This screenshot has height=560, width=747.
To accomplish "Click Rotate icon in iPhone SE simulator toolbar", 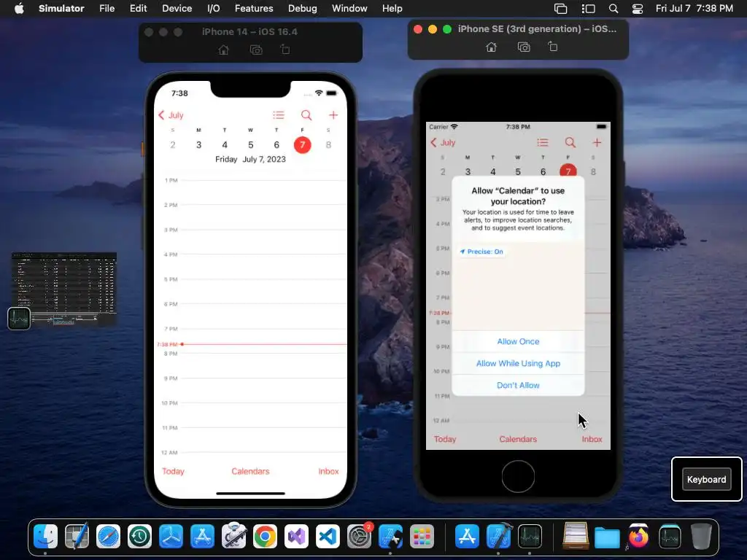I will pos(553,47).
